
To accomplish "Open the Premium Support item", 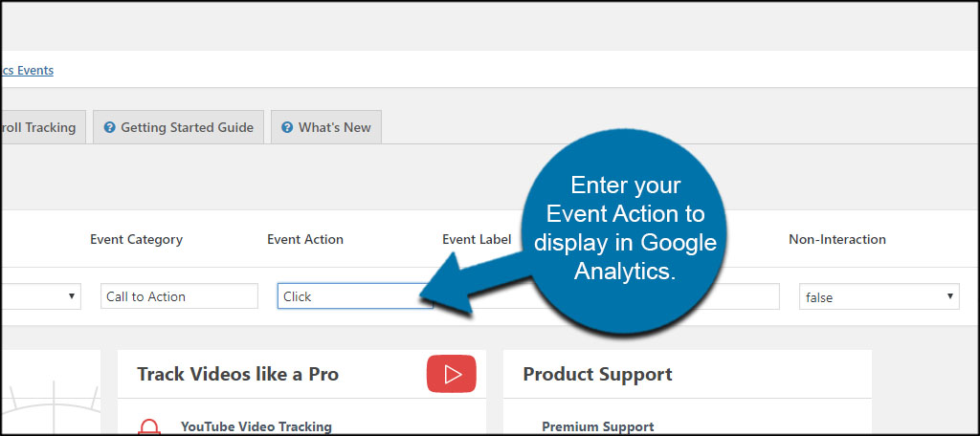I will pos(597,427).
